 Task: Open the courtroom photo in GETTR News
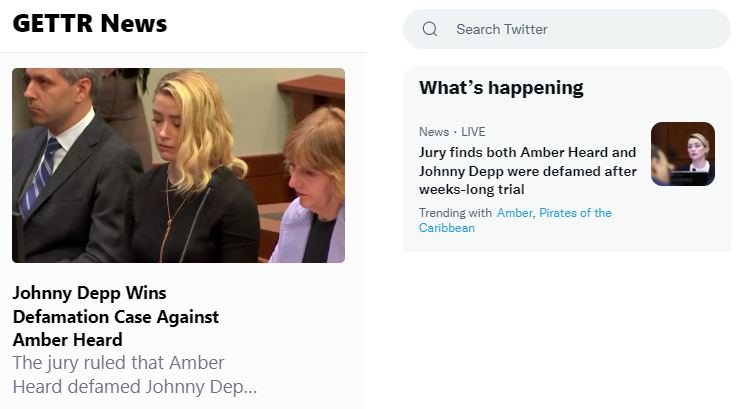pyautogui.click(x=178, y=165)
